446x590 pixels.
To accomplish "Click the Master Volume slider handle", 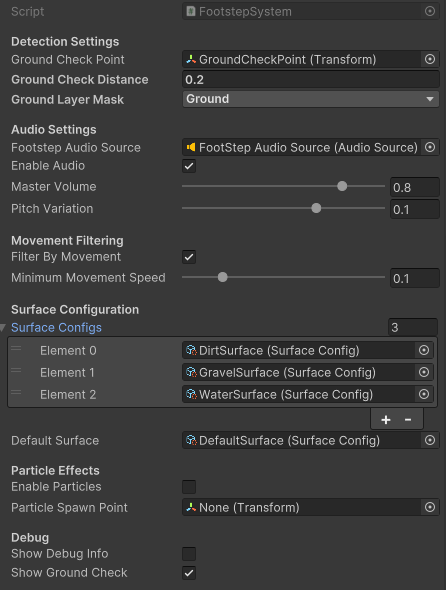I will 342,186.
